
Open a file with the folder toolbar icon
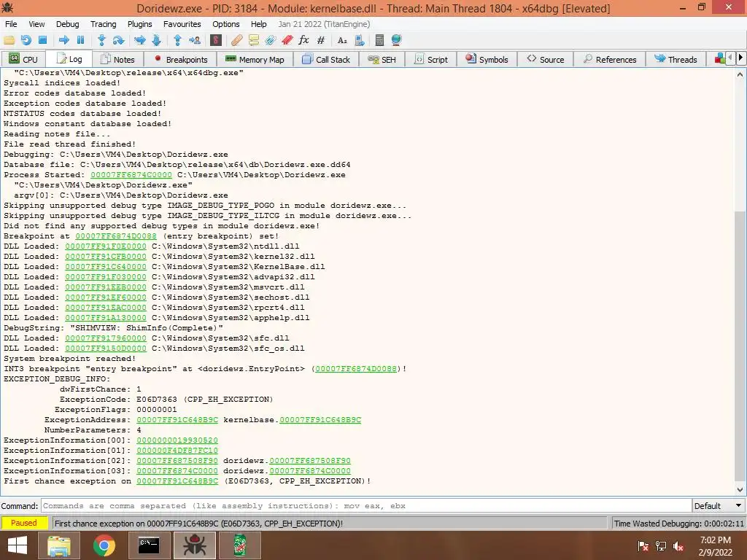pos(9,41)
